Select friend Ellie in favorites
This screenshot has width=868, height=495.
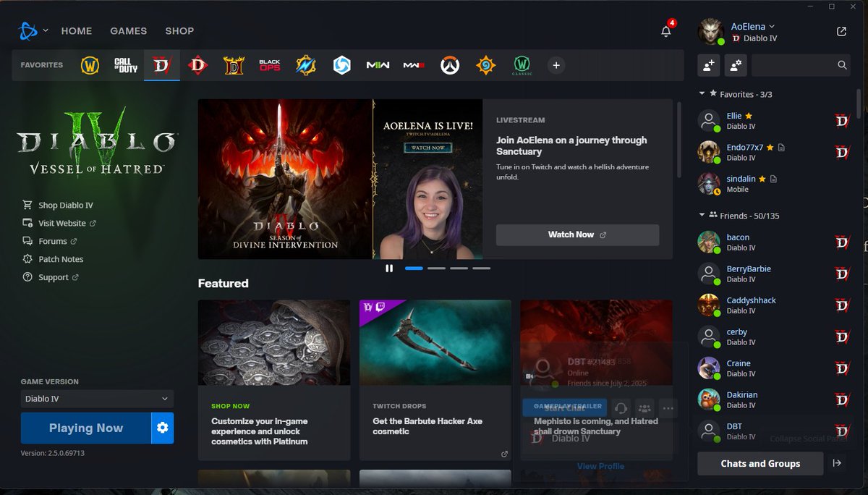[774, 121]
